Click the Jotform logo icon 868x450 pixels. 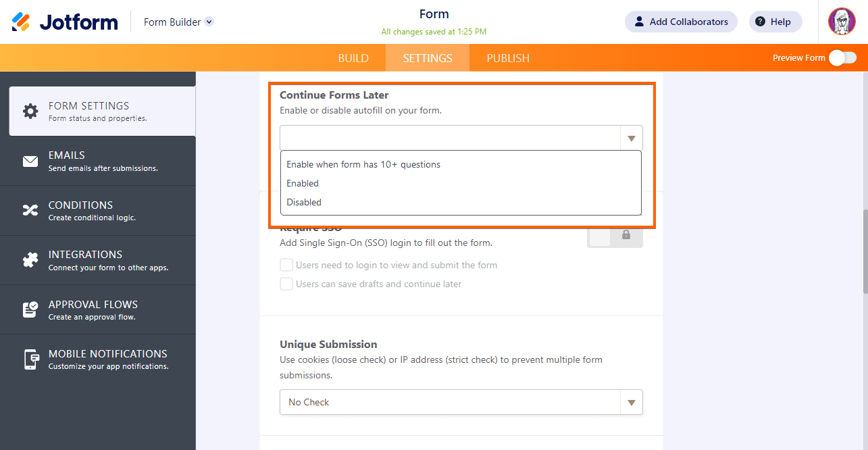(21, 22)
